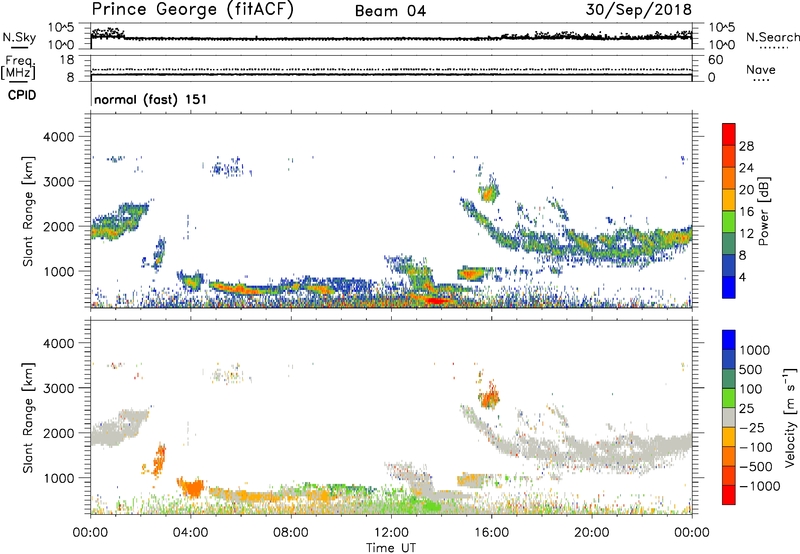Click the velocity panel 'Slant Range [km]' label

(x=28, y=418)
